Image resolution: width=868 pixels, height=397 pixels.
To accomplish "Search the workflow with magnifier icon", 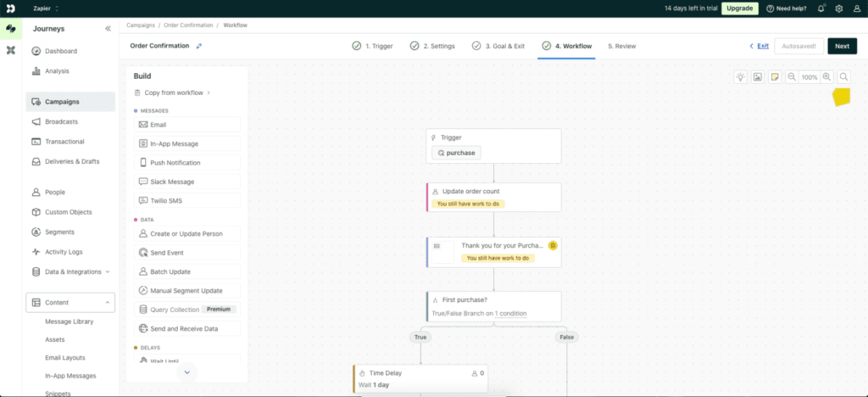I will point(843,77).
